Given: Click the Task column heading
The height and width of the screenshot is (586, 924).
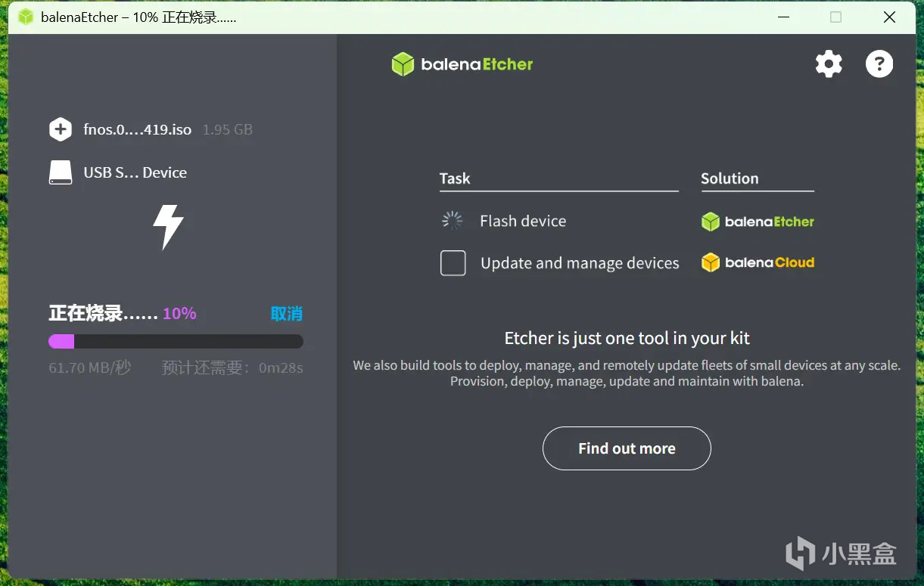Looking at the screenshot, I should click(455, 178).
